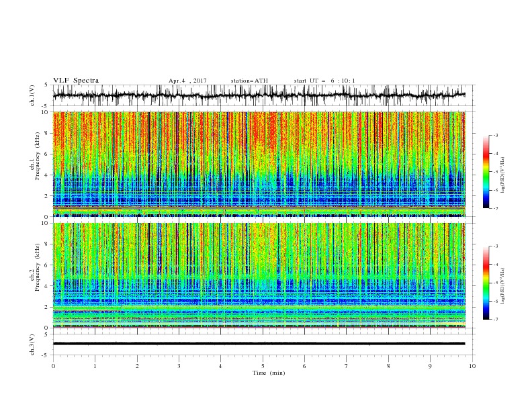This screenshot has width=532, height=411.
Task: Click the "7" tick on the time axis
Action: 347,366
